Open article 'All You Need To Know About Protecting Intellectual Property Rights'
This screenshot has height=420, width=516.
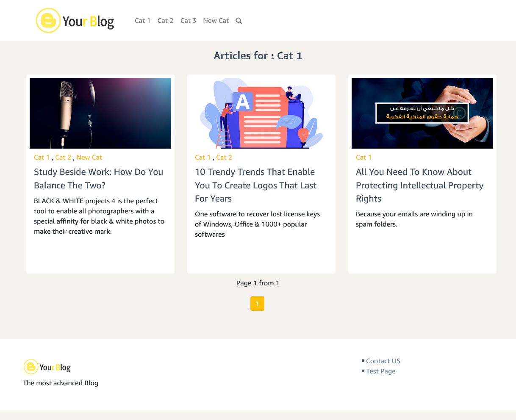point(419,185)
